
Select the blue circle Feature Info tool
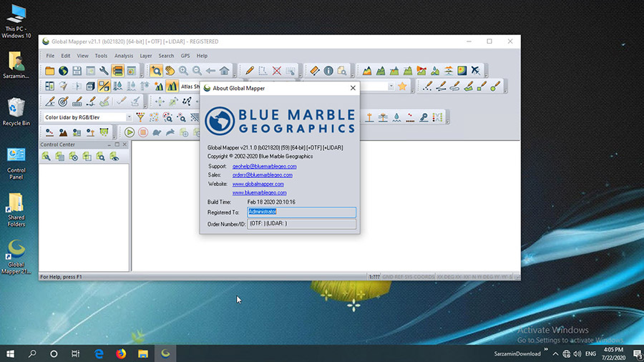pos(328,71)
